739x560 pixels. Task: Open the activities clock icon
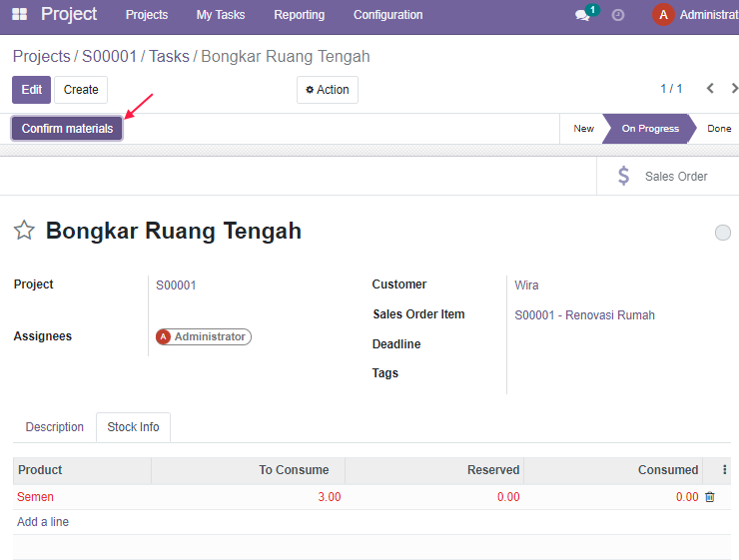tap(618, 15)
